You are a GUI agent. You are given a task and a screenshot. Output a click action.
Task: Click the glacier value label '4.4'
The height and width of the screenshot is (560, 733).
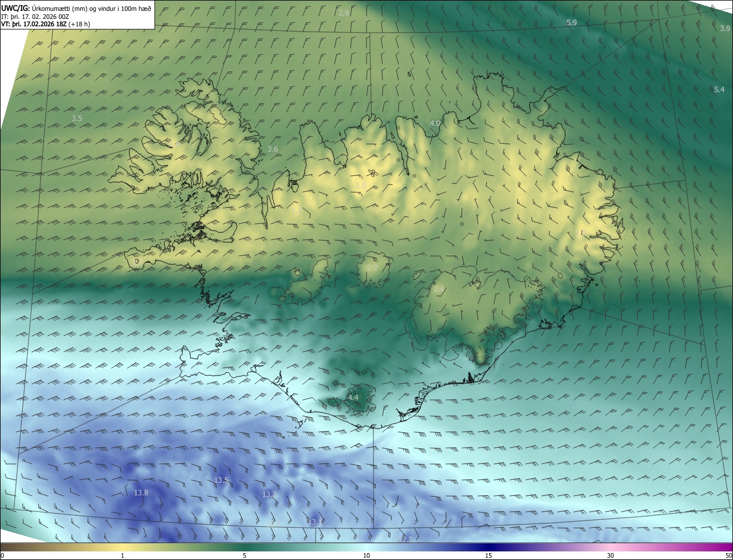[x=353, y=397]
